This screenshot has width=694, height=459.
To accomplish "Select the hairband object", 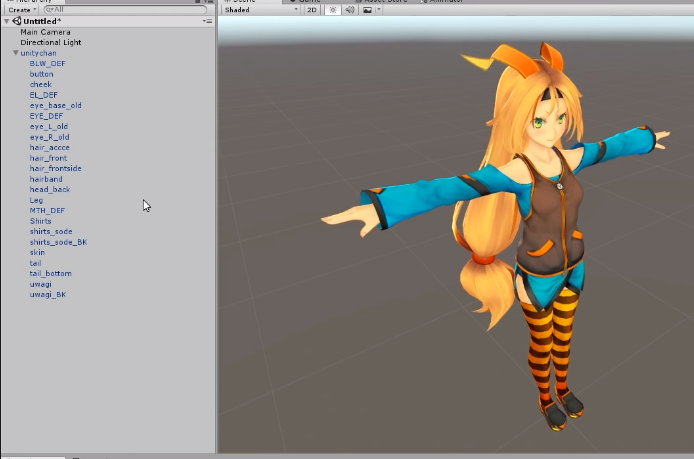I will 46,179.
